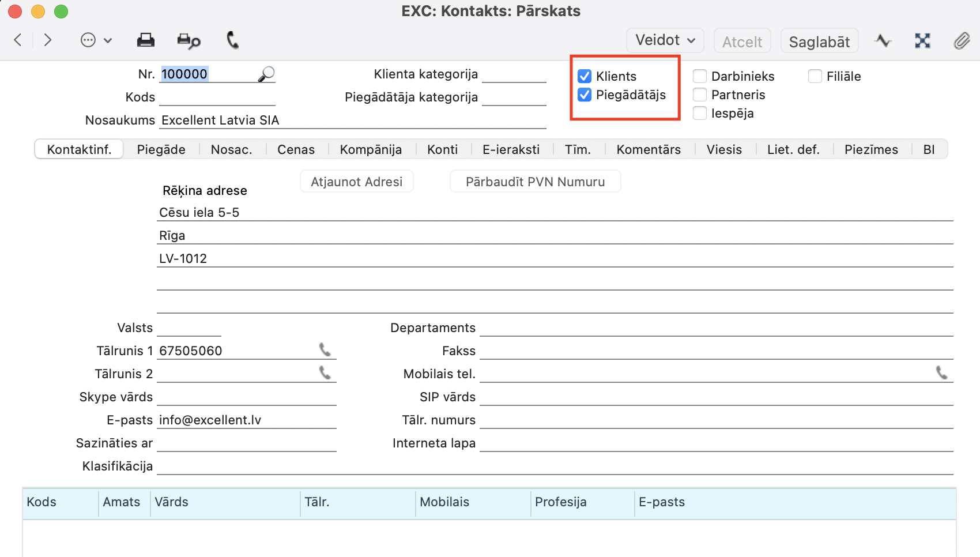Click the phone call icon in toolbar
980x557 pixels.
(232, 40)
